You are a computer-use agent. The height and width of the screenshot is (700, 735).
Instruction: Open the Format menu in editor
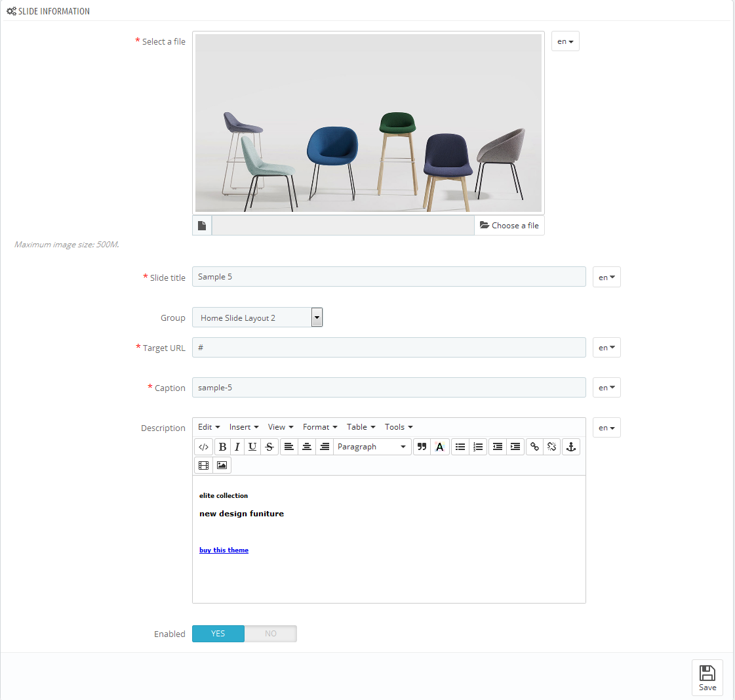coord(320,427)
